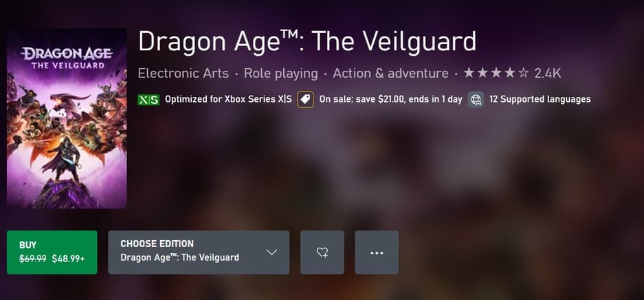Click the supported languages globe icon
644x300 pixels.
coord(476,100)
